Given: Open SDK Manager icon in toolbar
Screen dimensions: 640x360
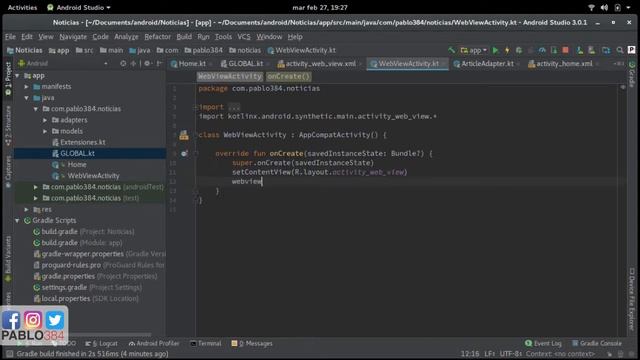Looking at the screenshot, I should pos(591,50).
